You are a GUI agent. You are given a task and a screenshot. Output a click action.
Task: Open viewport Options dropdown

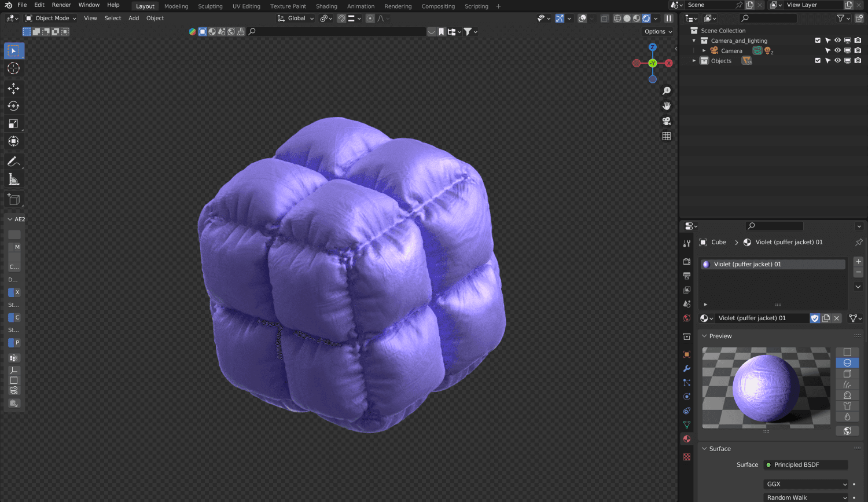tap(659, 32)
